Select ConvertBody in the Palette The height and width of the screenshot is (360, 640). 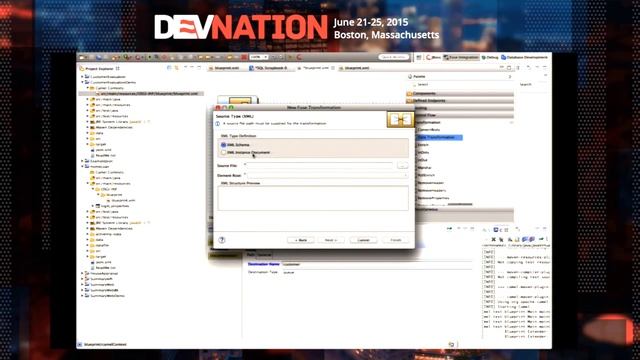[429, 130]
